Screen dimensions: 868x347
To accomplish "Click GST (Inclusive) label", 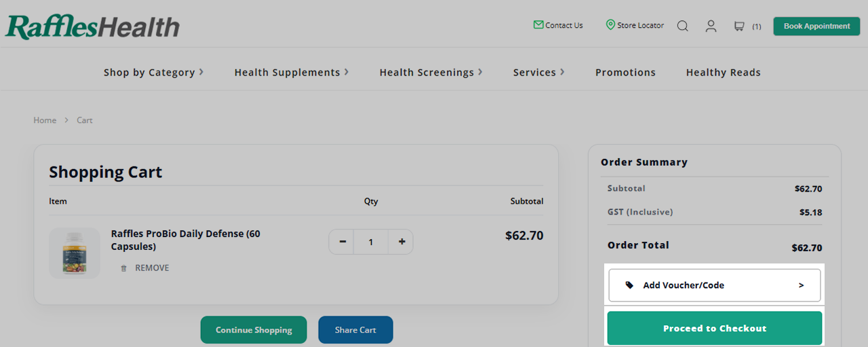I will (640, 212).
